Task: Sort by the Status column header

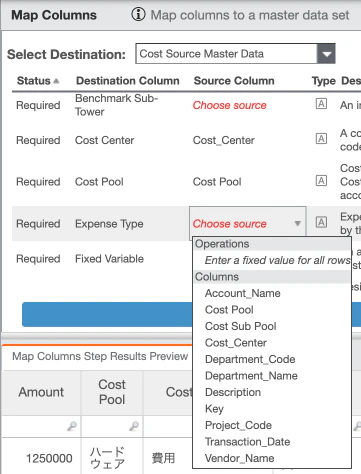Action: coord(38,81)
